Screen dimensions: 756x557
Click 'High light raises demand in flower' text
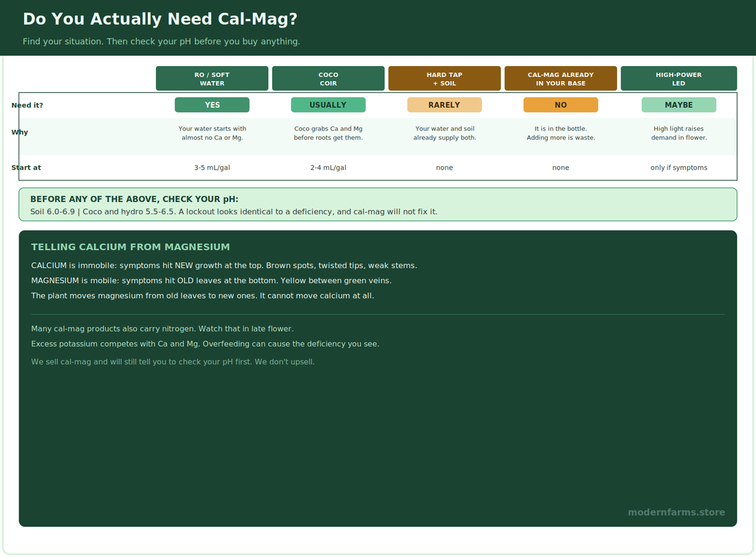pyautogui.click(x=679, y=133)
